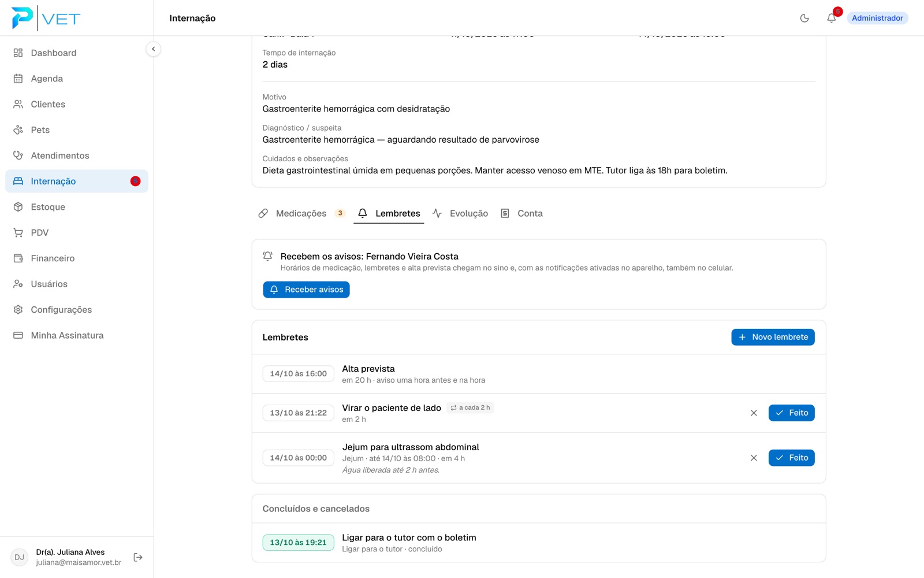Click the VET logo
924x578 pixels.
(x=46, y=18)
